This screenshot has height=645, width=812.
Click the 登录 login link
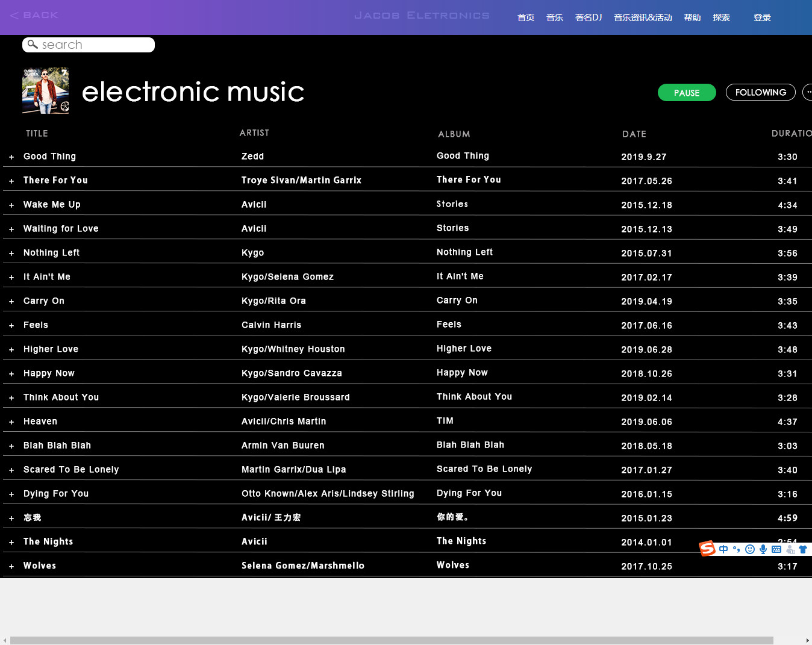(x=762, y=17)
